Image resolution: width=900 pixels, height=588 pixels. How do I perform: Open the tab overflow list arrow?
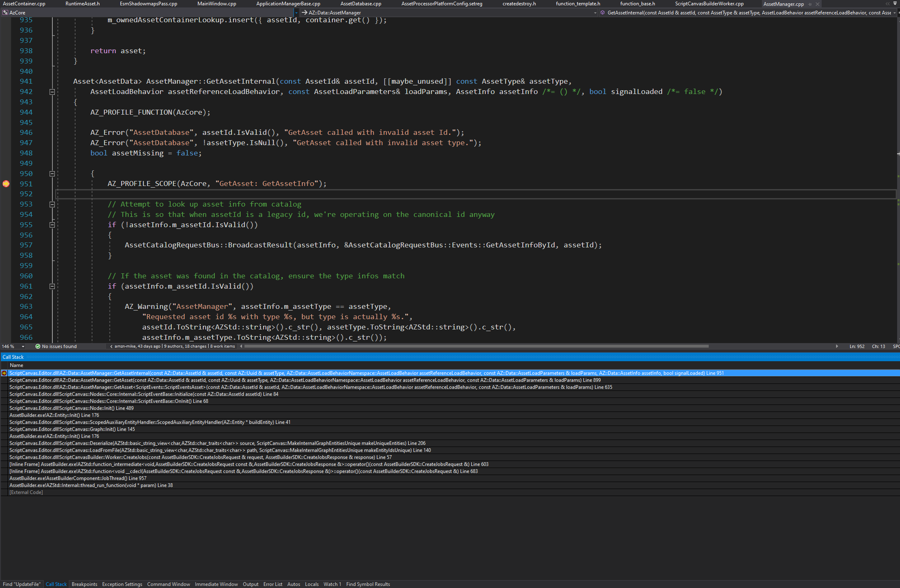tap(895, 4)
